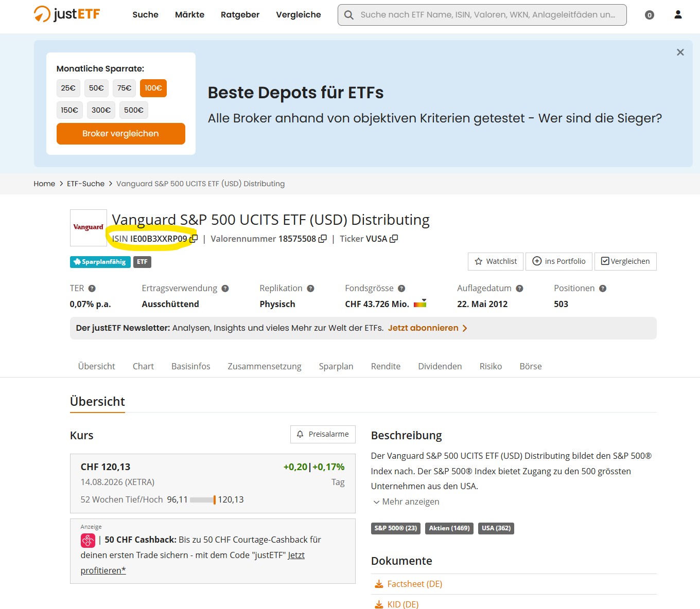Click the Factsheet (DE) download icon

(379, 584)
